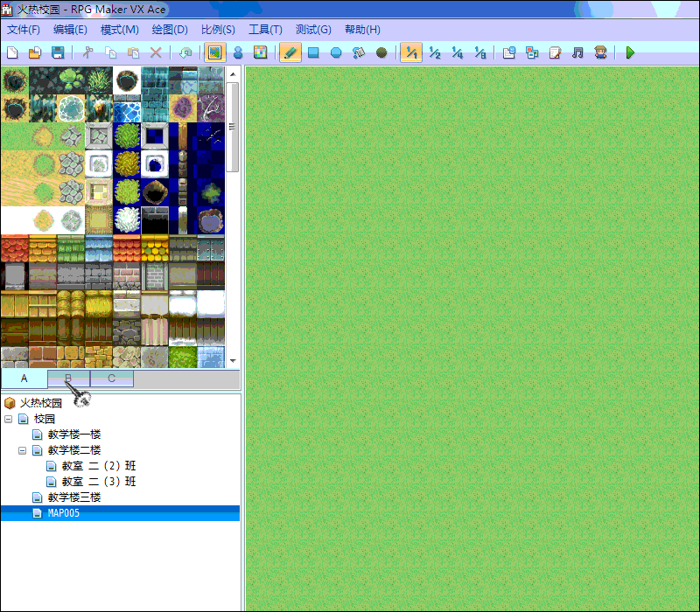Set map zoom to 1/8 scale
Viewport: 700px width, 612px height.
click(479, 52)
